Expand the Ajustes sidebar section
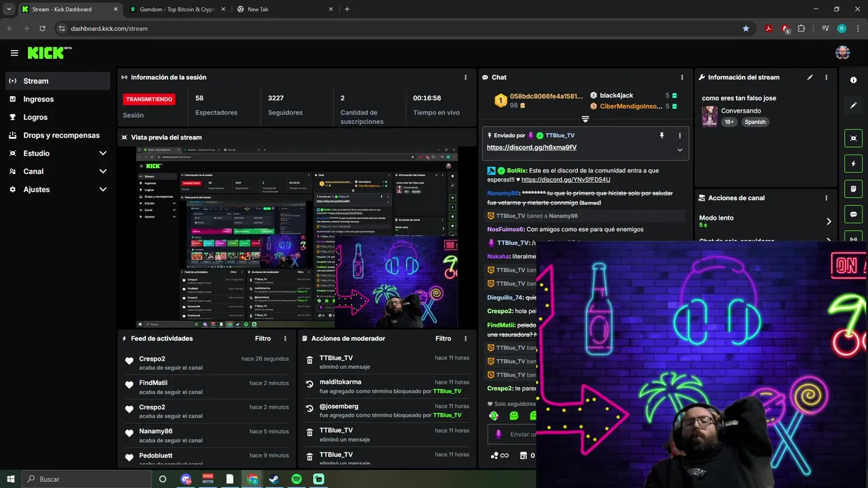868x488 pixels. click(x=103, y=190)
